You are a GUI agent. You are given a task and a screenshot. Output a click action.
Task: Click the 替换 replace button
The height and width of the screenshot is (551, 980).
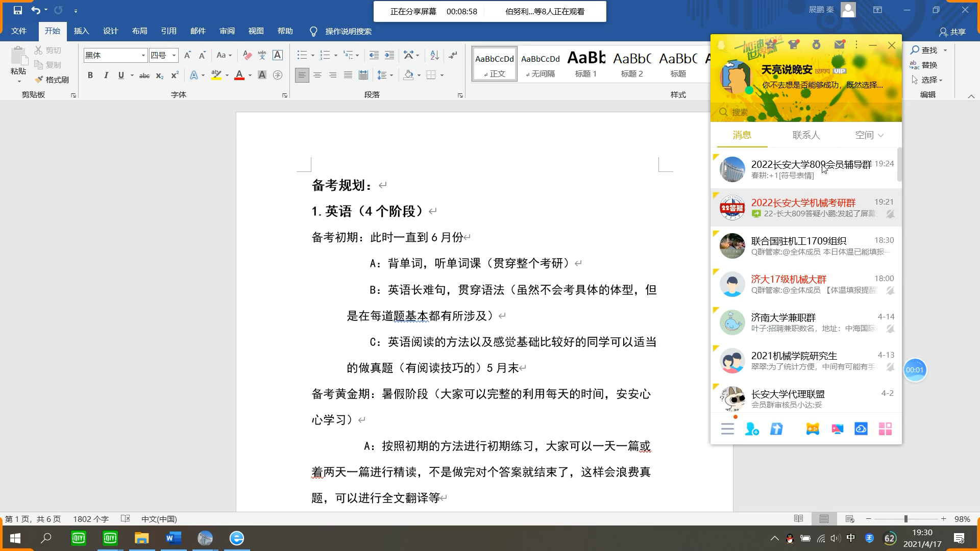click(925, 65)
